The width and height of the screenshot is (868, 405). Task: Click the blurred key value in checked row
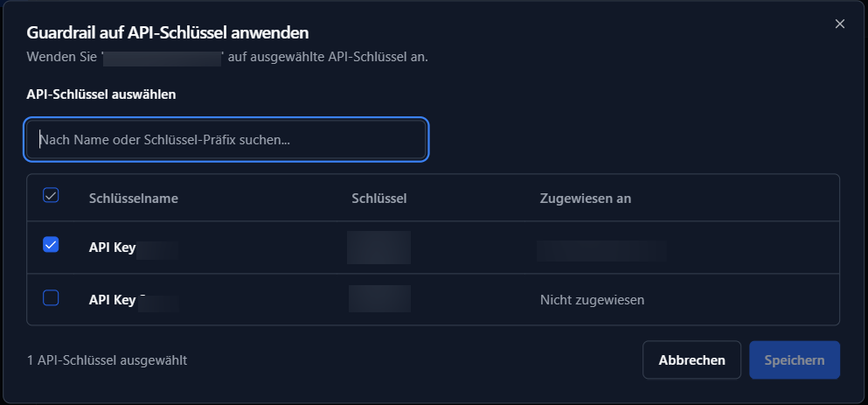(378, 248)
